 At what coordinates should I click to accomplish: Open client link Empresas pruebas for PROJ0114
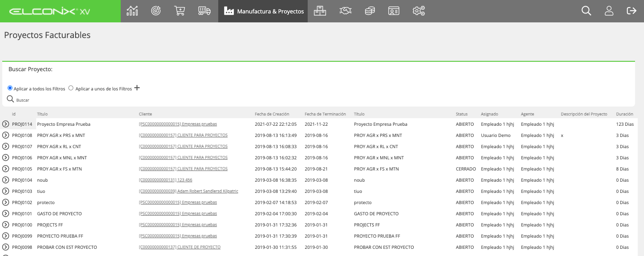178,124
